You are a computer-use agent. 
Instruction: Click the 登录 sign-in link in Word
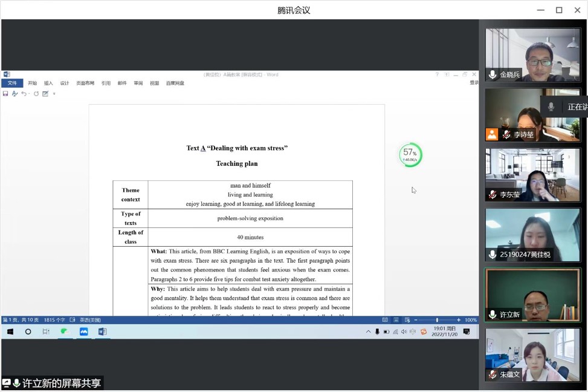[x=474, y=83]
